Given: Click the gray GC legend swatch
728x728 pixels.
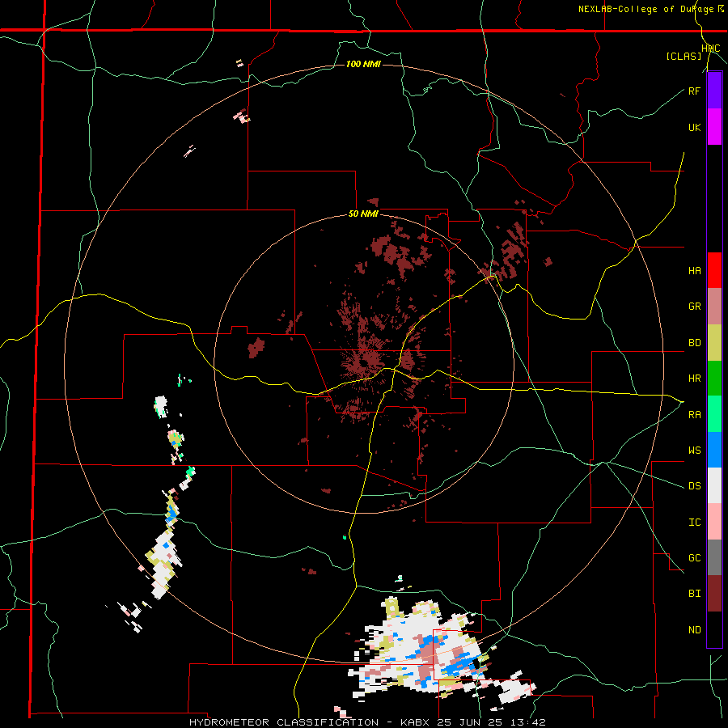Looking at the screenshot, I should pos(714,557).
